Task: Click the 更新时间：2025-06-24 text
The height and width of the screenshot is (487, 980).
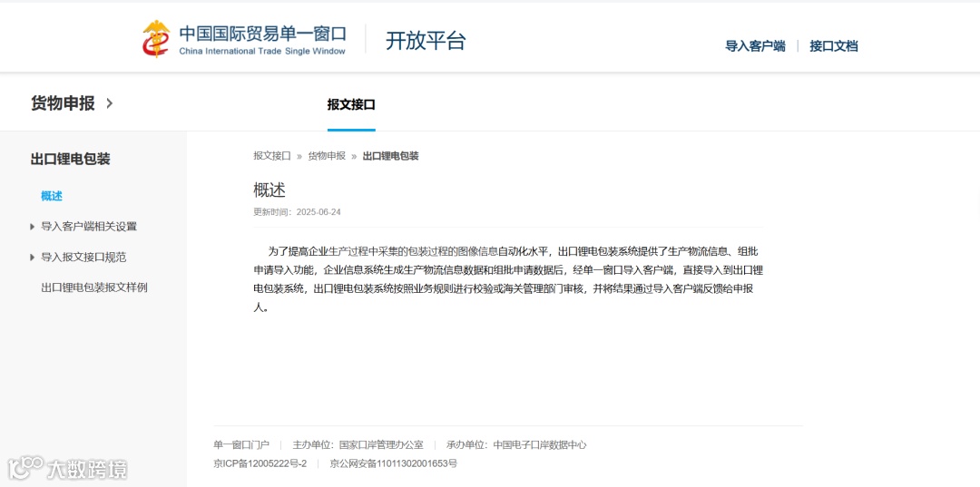Action: pyautogui.click(x=297, y=212)
